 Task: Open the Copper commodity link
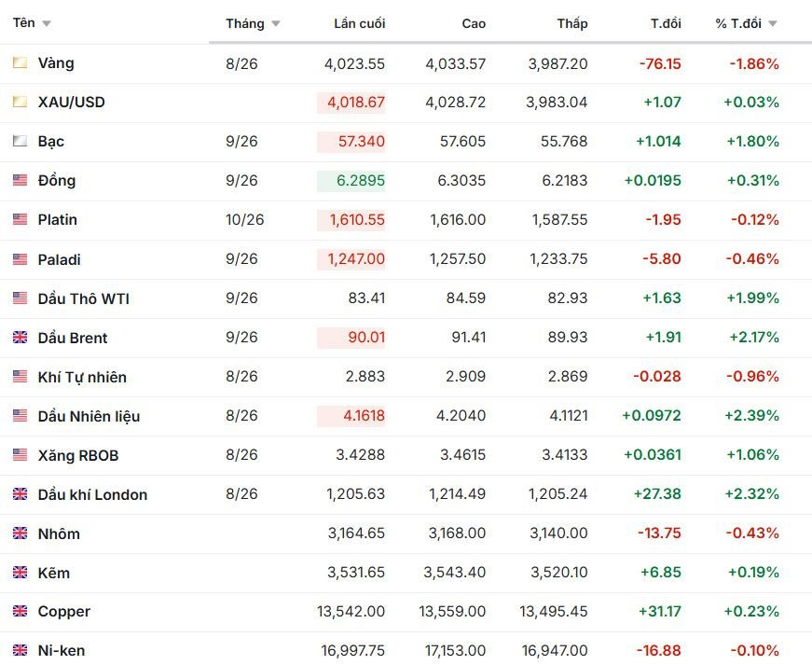click(64, 612)
